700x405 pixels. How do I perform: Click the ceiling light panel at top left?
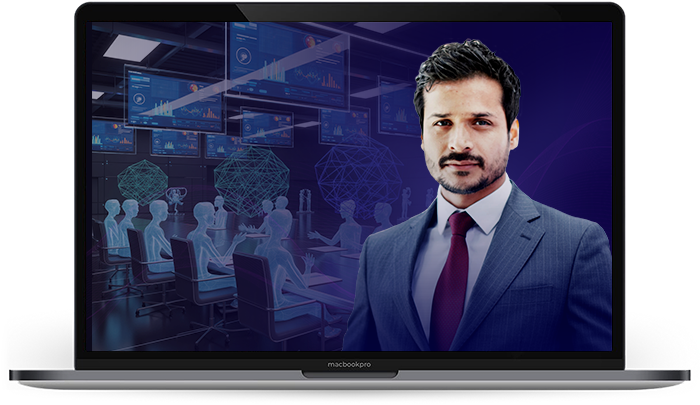click(132, 47)
